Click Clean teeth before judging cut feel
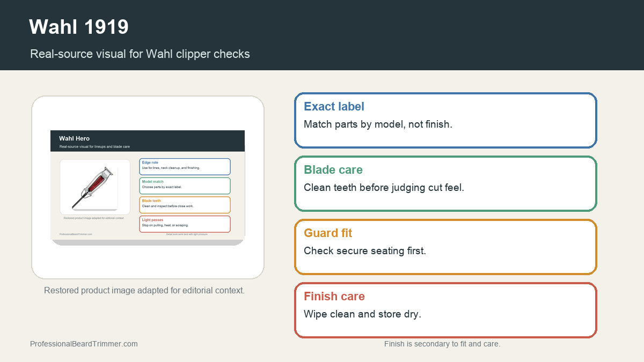 pyautogui.click(x=384, y=188)
